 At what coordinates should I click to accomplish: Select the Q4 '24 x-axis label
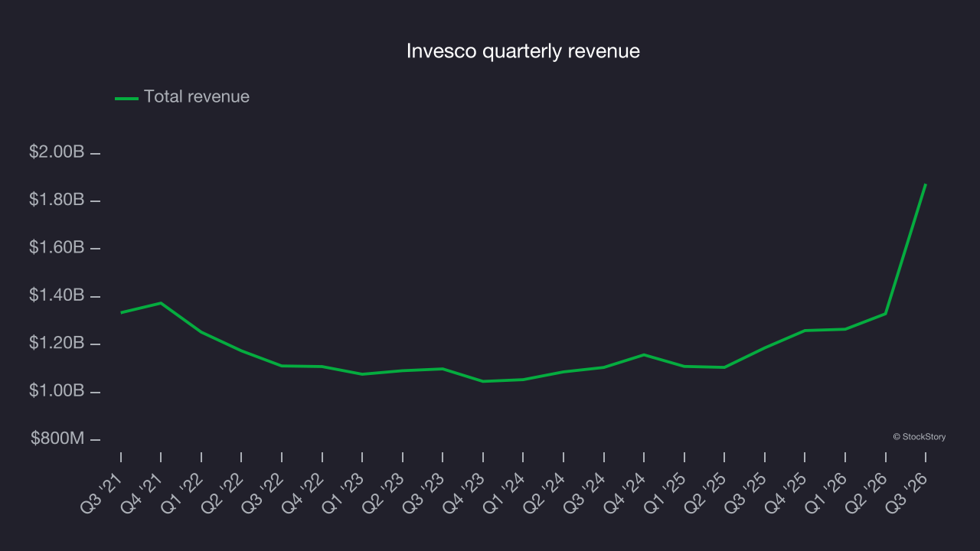pyautogui.click(x=625, y=491)
